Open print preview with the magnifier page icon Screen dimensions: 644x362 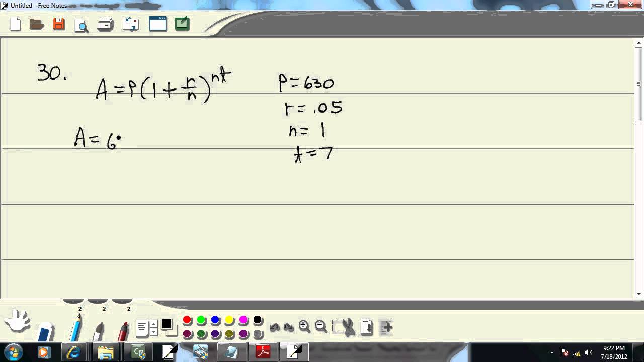[81, 24]
